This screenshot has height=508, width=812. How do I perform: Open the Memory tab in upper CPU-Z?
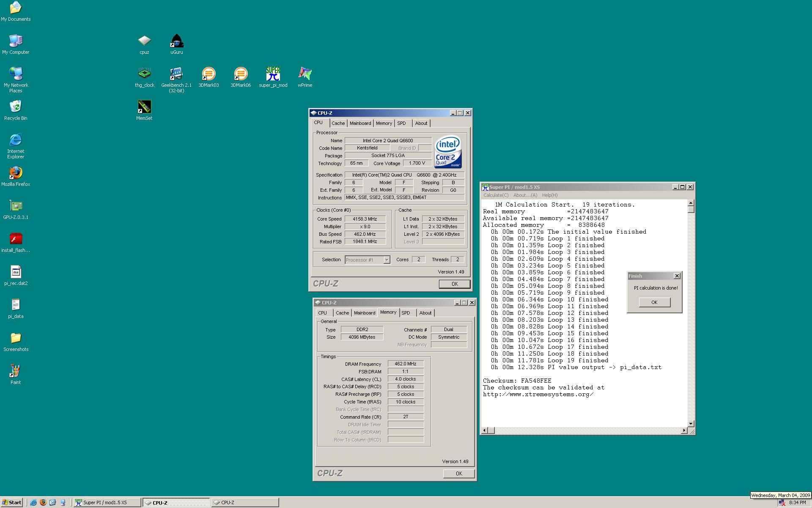[x=384, y=123]
